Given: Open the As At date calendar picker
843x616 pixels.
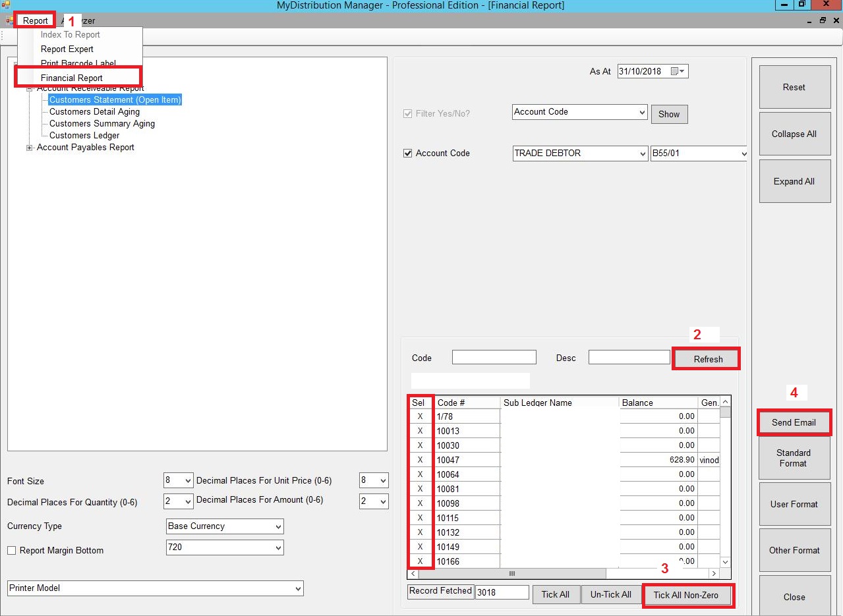Looking at the screenshot, I should point(678,72).
